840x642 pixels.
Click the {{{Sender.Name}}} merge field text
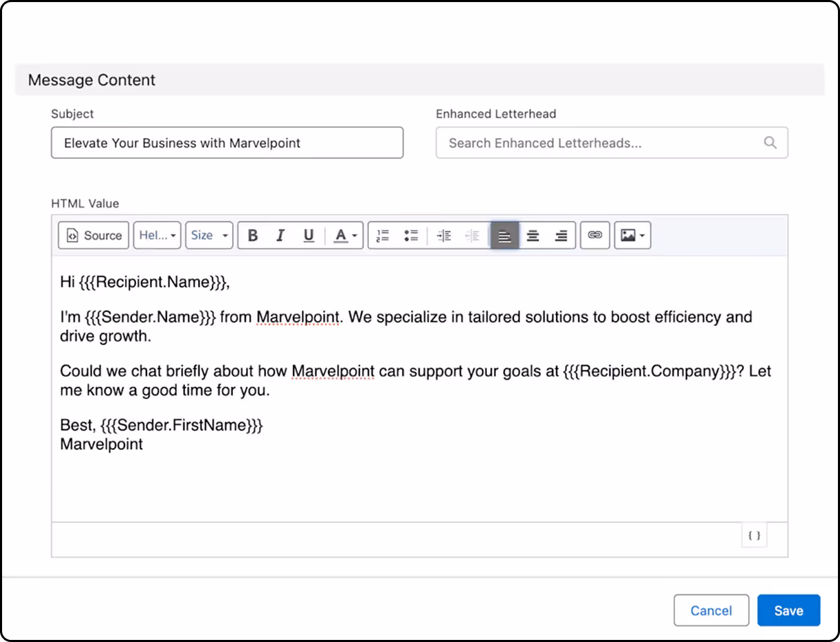coord(151,317)
